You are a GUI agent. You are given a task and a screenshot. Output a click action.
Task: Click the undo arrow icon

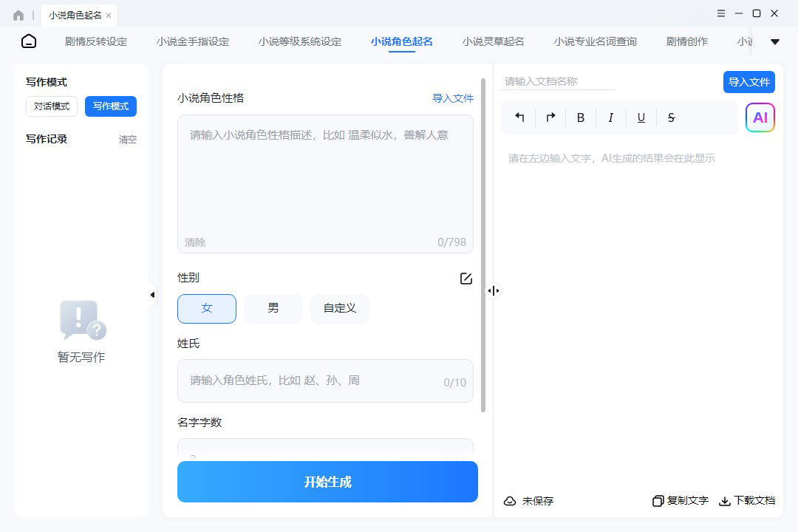click(x=519, y=117)
